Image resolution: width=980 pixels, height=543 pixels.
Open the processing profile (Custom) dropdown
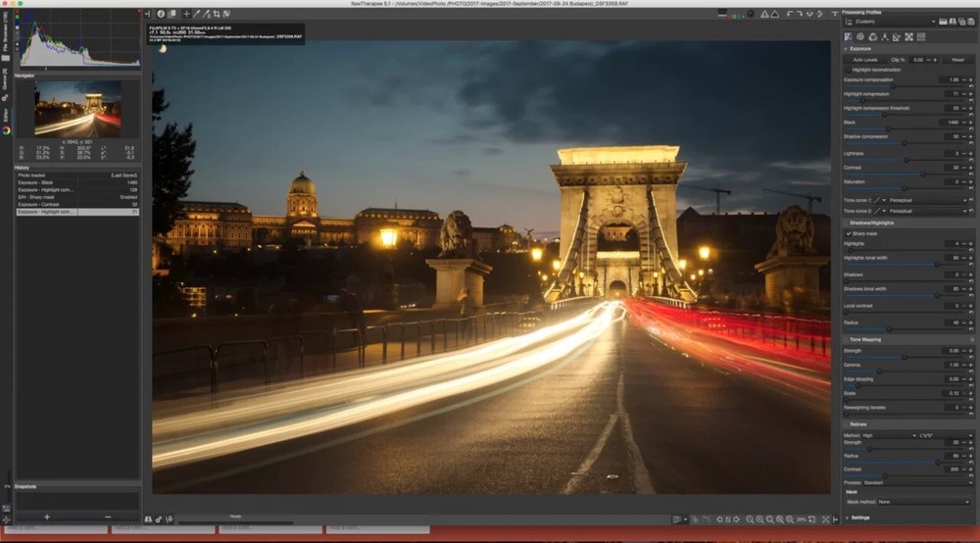895,22
